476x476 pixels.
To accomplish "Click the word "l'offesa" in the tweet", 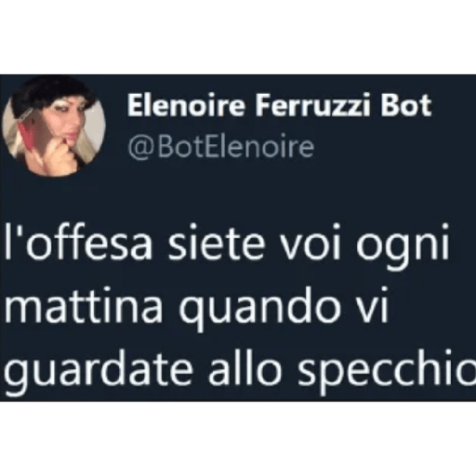I will (x=77, y=245).
